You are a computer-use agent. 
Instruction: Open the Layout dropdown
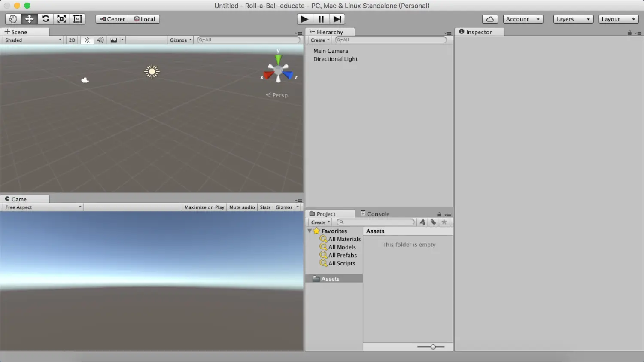point(619,19)
